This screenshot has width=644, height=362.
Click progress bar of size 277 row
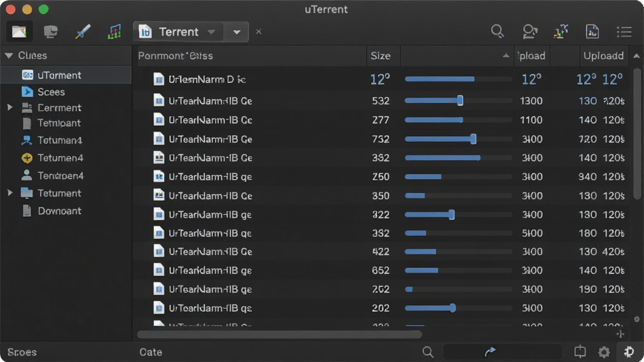[x=458, y=120]
